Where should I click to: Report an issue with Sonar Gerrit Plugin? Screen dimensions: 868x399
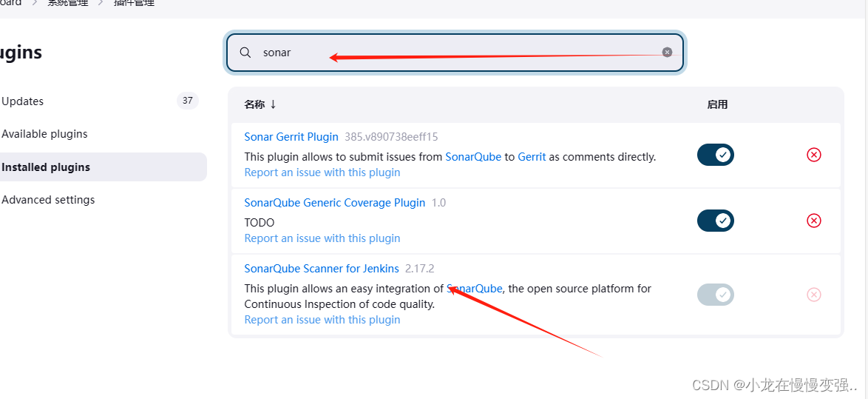pos(322,172)
